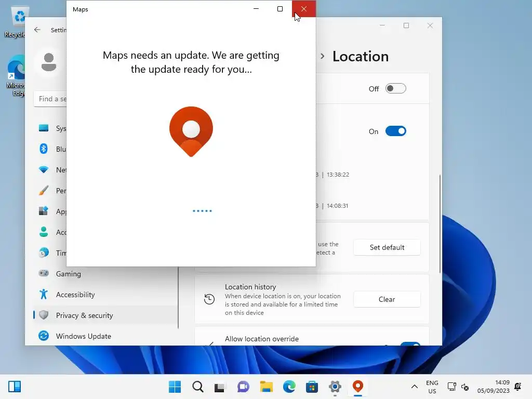Maximize the Settings window
Screen dimensions: 532x399
click(406, 25)
